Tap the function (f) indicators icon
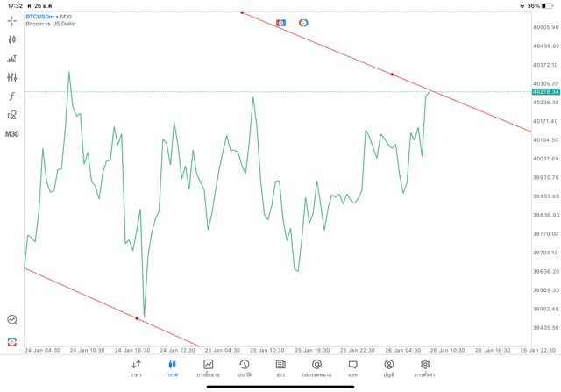Viewport: 561px width, 392px height. point(12,96)
